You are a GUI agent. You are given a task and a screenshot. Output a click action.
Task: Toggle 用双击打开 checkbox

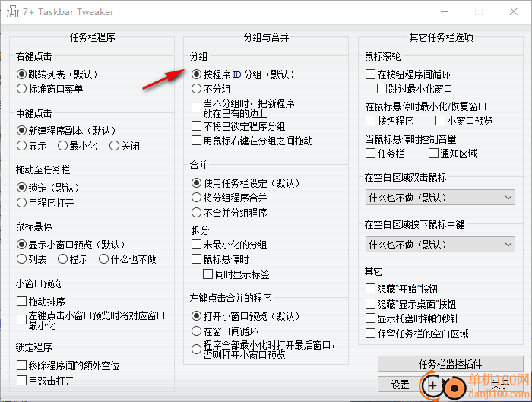tap(22, 381)
